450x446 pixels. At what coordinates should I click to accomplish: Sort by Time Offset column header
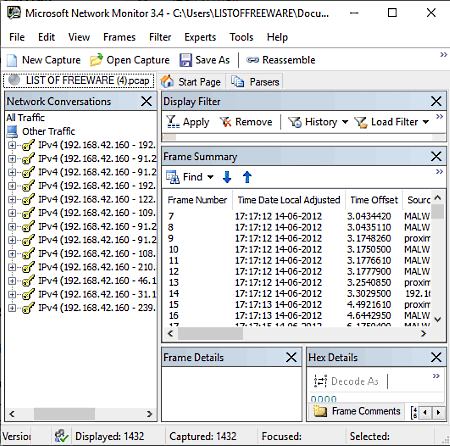click(x=374, y=200)
